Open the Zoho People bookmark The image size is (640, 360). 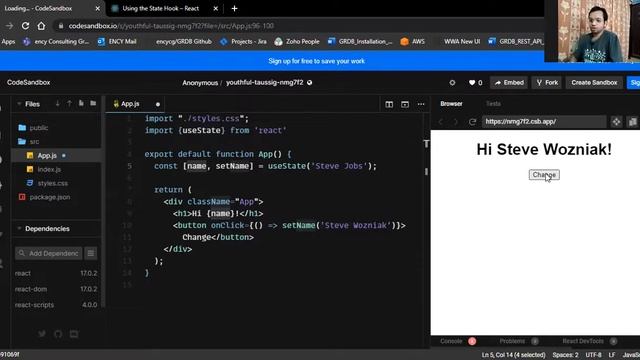pyautogui.click(x=297, y=41)
